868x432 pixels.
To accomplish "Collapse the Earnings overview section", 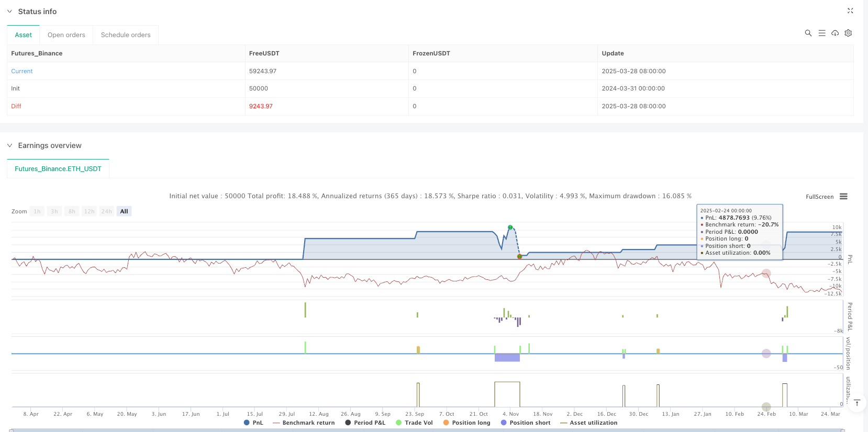I will click(x=9, y=145).
